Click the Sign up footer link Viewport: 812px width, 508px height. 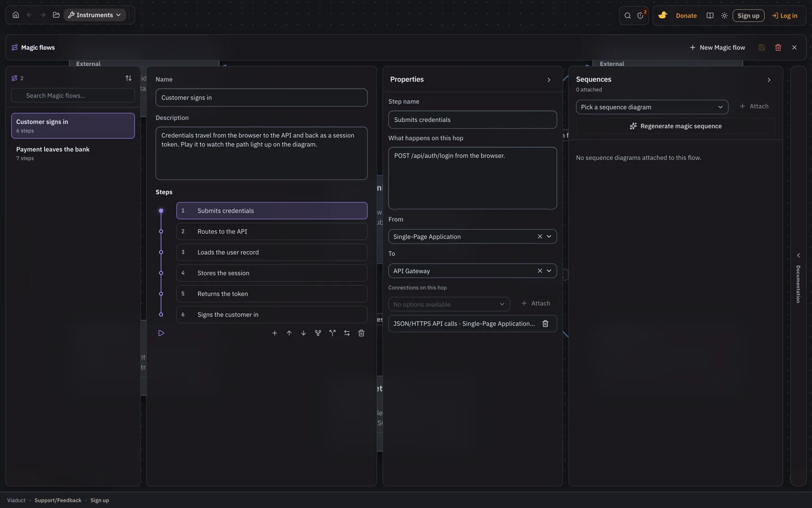(100, 500)
